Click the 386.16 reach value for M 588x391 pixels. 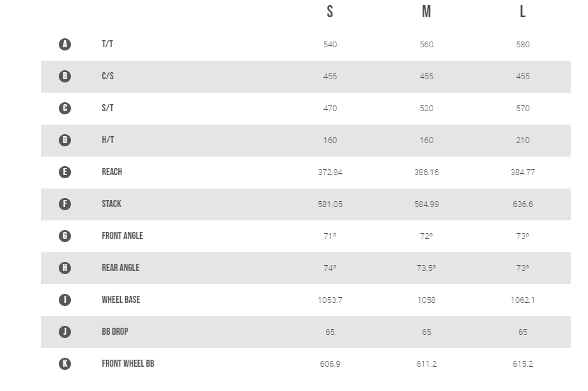tap(426, 172)
